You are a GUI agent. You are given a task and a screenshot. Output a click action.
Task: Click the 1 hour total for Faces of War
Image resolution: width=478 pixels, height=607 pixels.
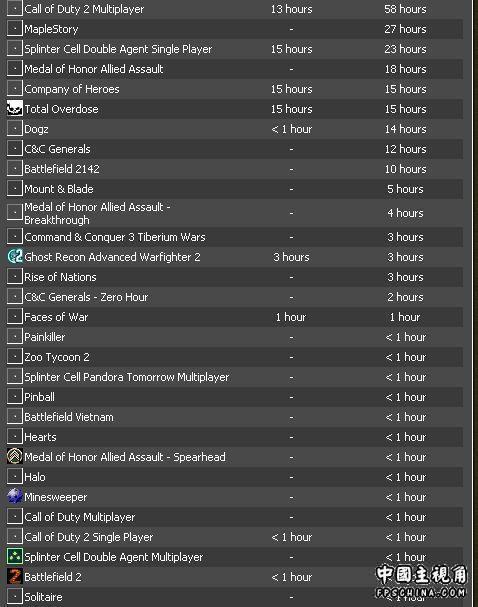[x=405, y=317]
